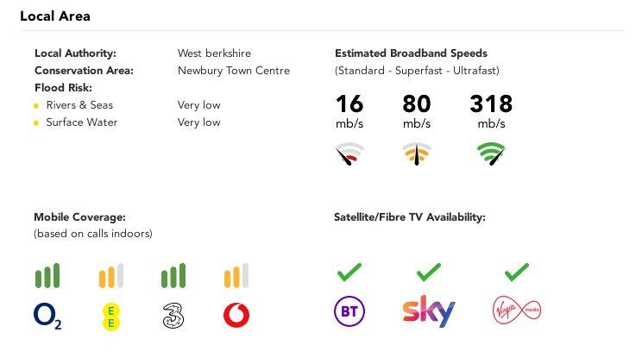Click the O2 network logo
This screenshot has width=642, height=364.
pos(47,316)
